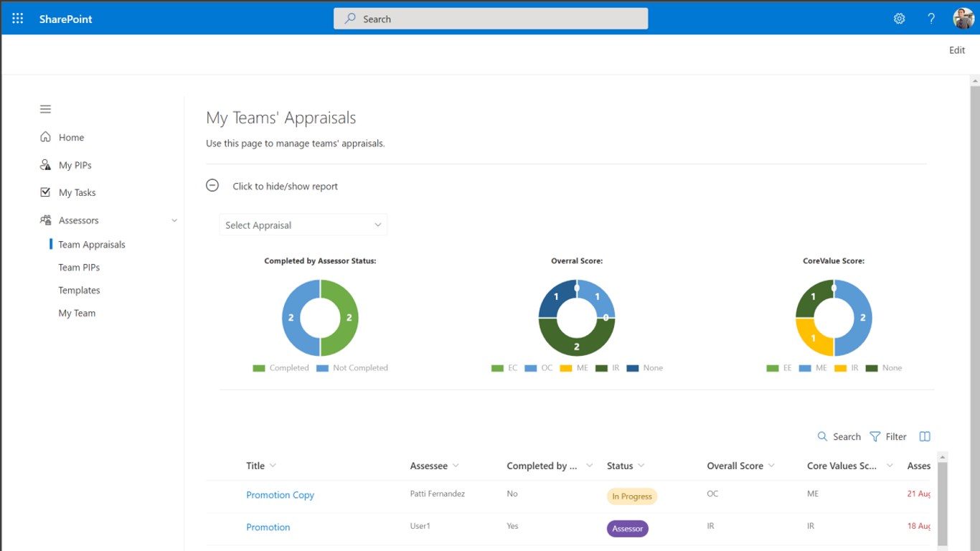Toggle the hide/show report circle icon
Viewport: 980px width, 551px height.
[x=212, y=185]
